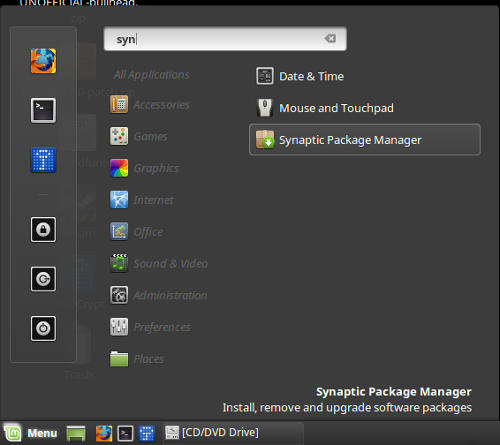Click the blue dotted launcher on the panel
The height and width of the screenshot is (445, 500).
(147, 434)
